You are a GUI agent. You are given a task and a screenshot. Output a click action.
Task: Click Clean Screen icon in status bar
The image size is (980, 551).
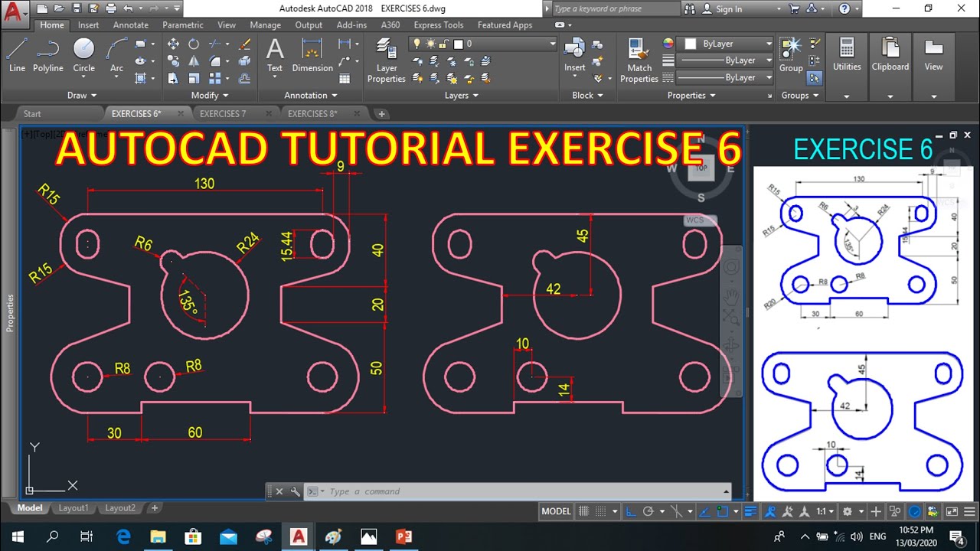952,511
